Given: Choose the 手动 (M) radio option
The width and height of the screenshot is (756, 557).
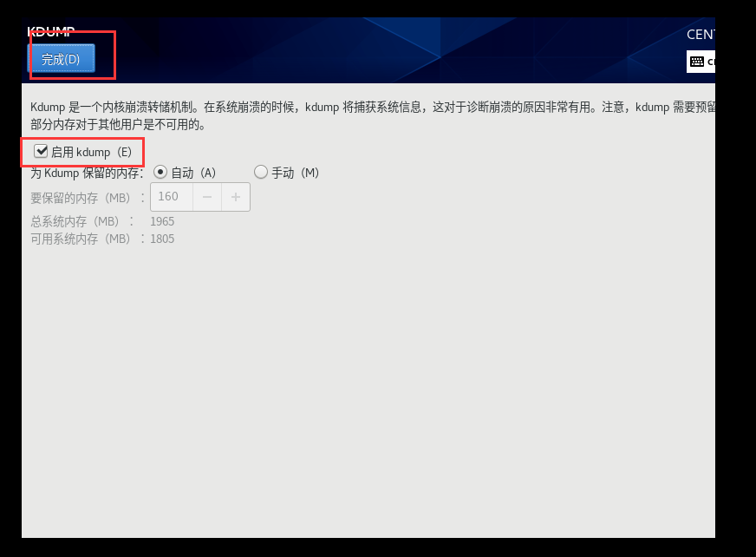Looking at the screenshot, I should (261, 172).
